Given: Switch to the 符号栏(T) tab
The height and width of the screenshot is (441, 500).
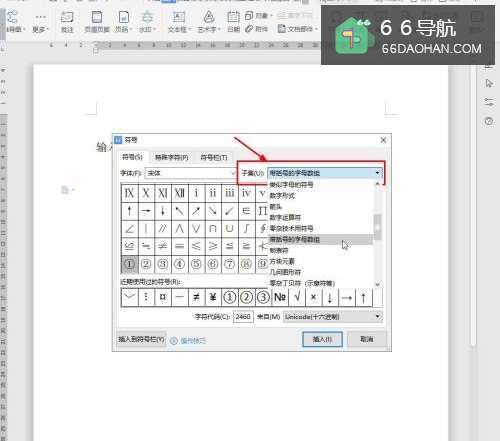Looking at the screenshot, I should [x=214, y=157].
